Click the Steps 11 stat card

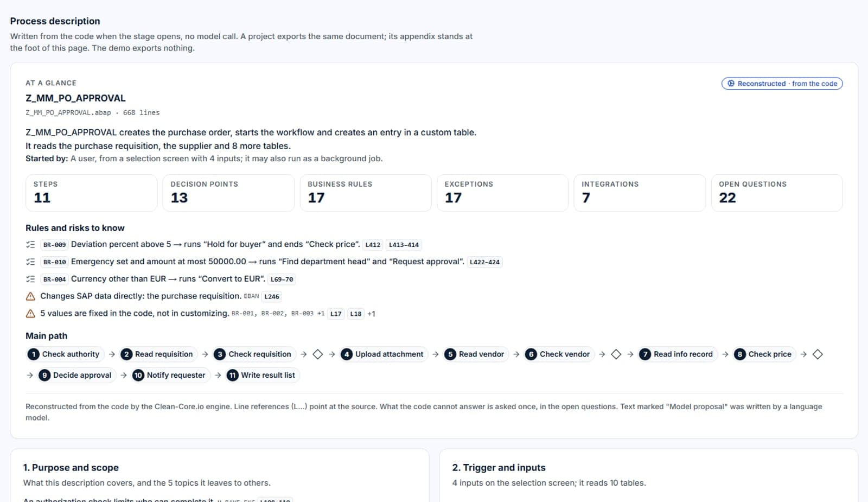coord(91,193)
